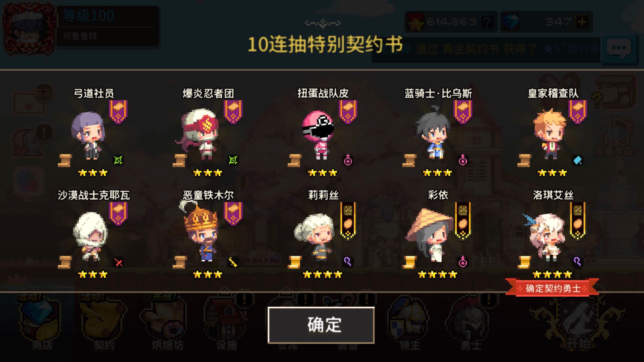Open the 烘焙坊 tab in bottom bar
This screenshot has height=362, width=644.
point(167,325)
